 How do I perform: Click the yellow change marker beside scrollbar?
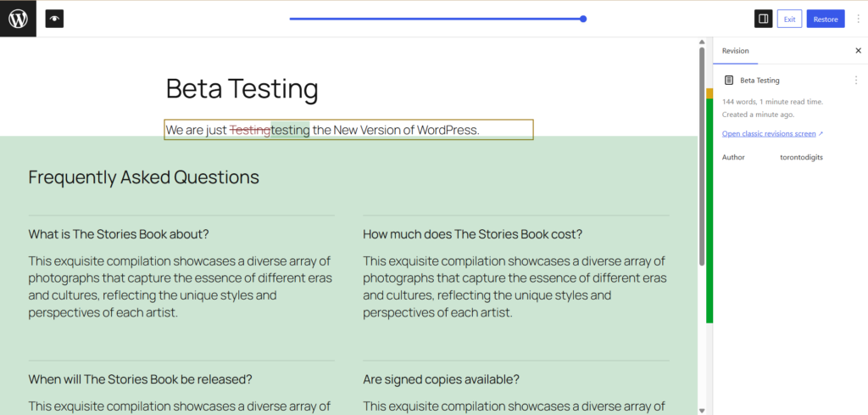coord(709,93)
